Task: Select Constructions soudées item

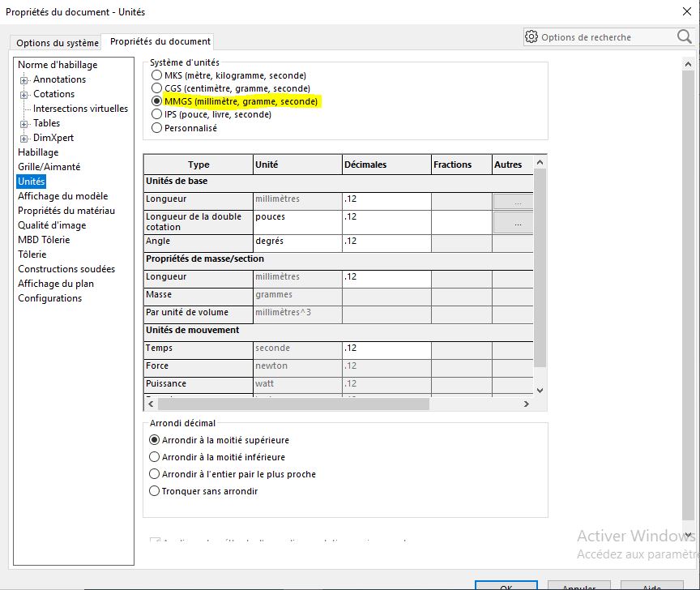Action: (x=66, y=269)
